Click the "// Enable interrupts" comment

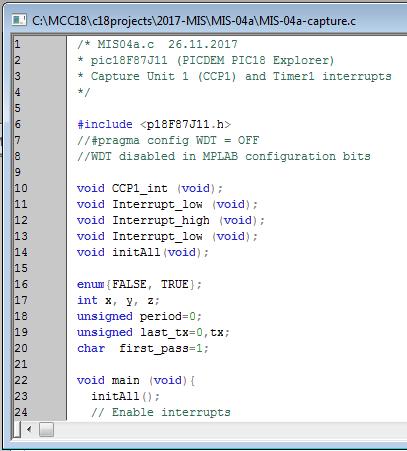click(x=161, y=412)
